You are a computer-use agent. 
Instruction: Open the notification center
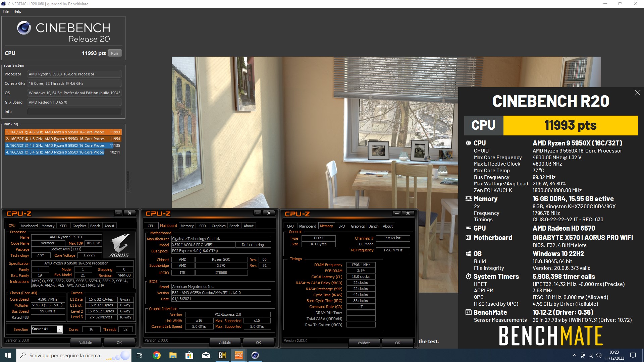633,355
